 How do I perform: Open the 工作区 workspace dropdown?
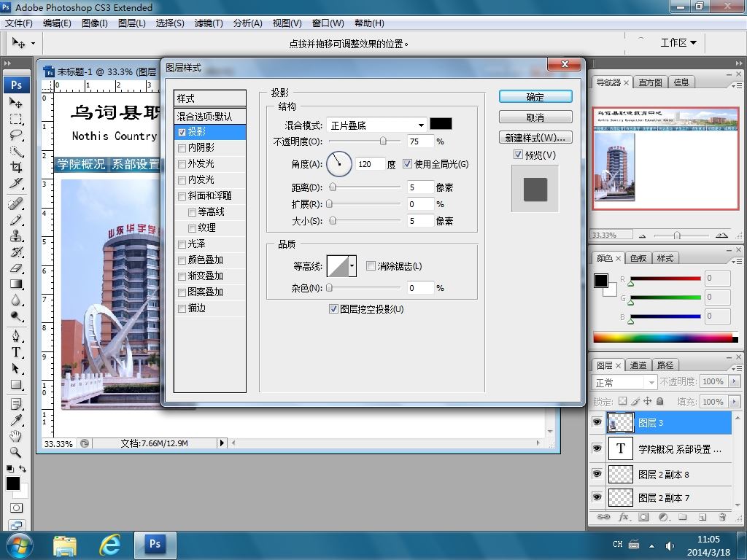(678, 43)
